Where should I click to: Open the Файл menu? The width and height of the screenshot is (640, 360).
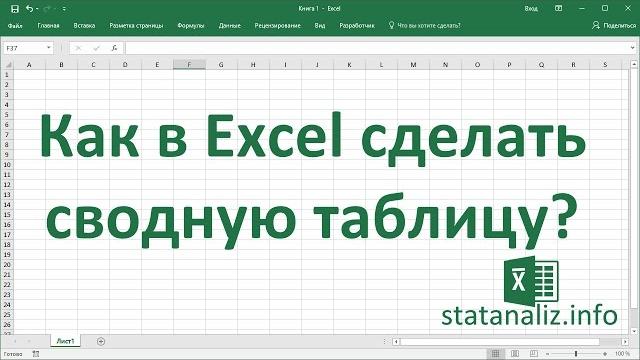pyautogui.click(x=15, y=26)
